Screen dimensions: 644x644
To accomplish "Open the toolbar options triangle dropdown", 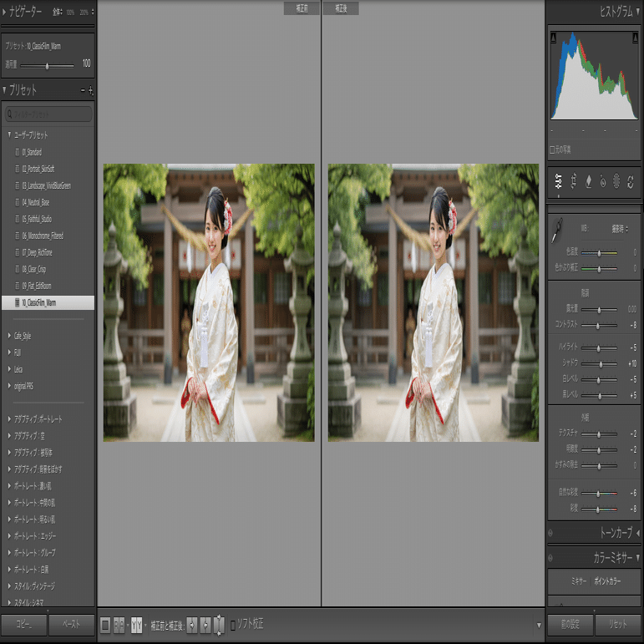I will [539, 626].
